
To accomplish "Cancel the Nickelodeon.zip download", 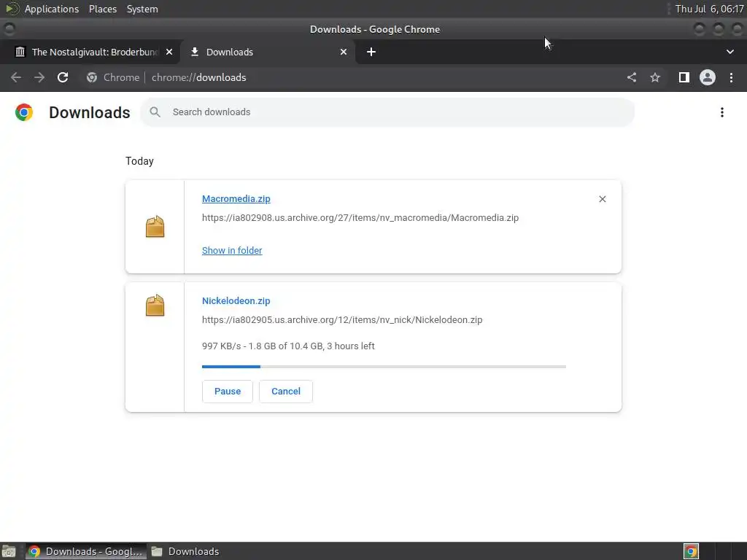I will 286,392.
